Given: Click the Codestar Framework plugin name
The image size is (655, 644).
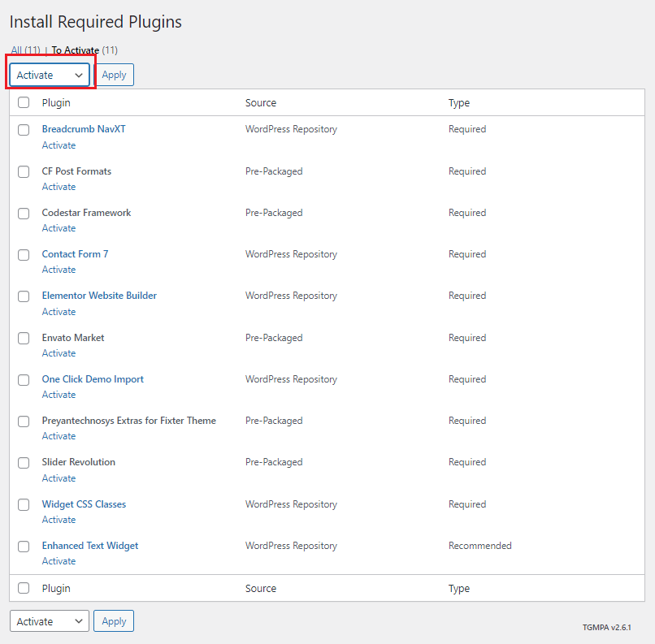Looking at the screenshot, I should [86, 213].
